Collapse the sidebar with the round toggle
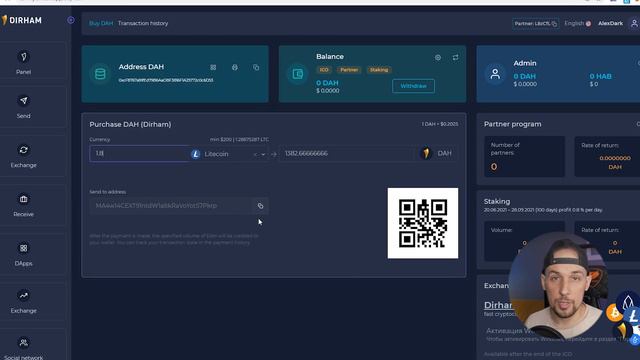 click(71, 20)
